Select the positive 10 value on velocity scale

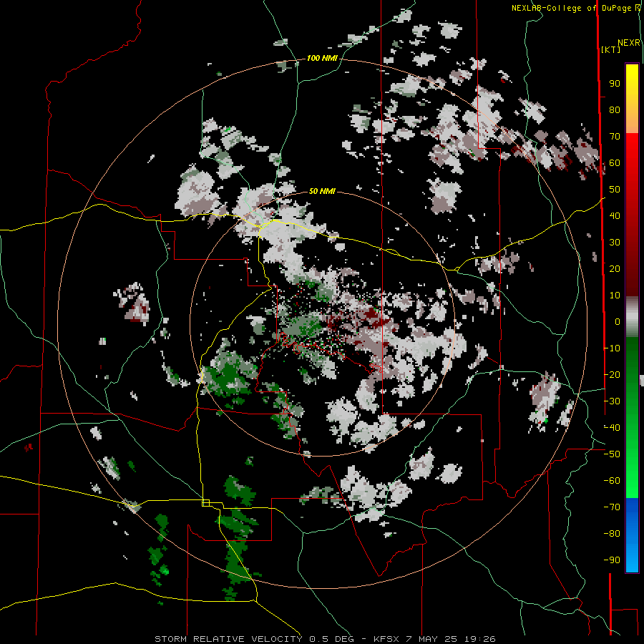[615, 296]
